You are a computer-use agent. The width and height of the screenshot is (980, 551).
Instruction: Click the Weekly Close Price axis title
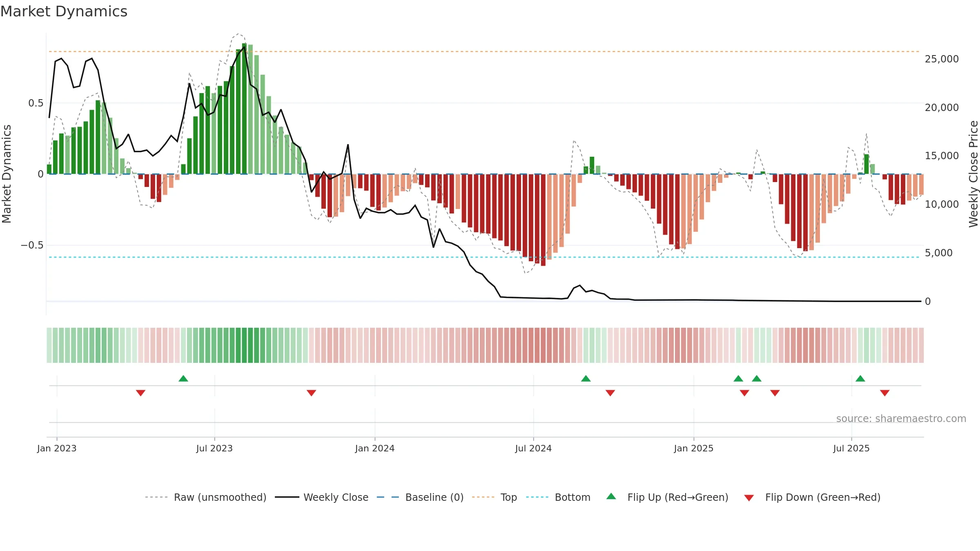(973, 174)
